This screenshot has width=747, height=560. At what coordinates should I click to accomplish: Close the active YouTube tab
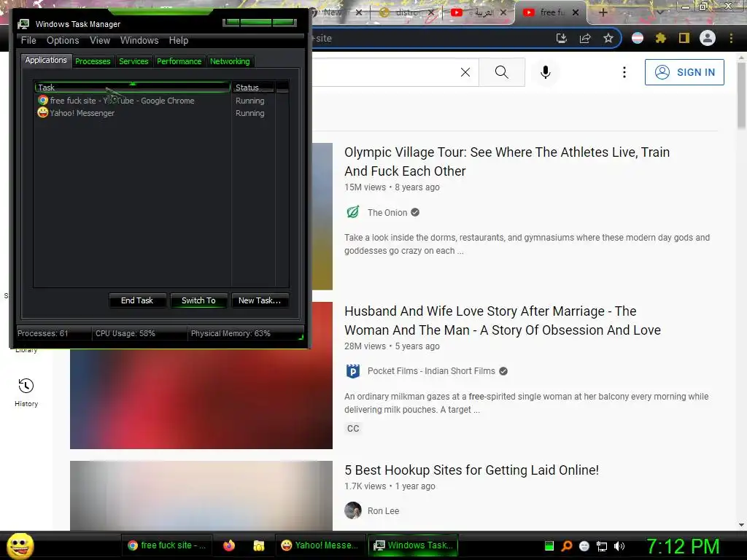pos(576,12)
